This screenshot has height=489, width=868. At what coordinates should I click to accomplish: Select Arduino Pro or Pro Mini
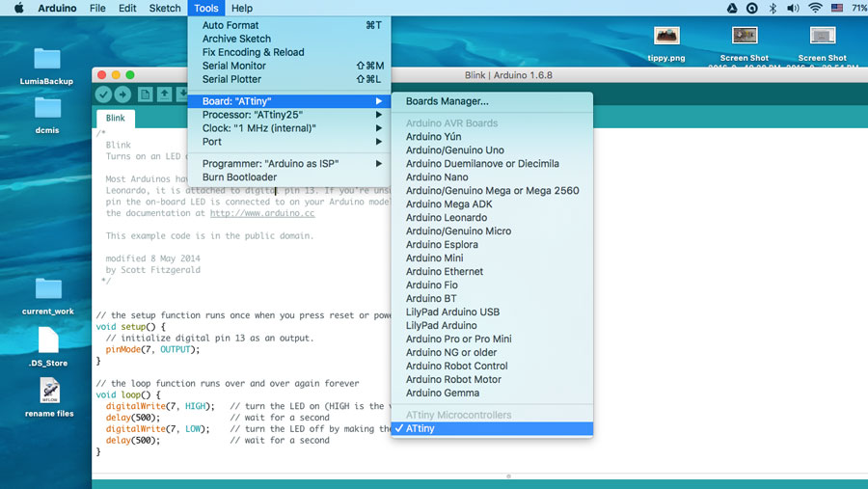(x=492, y=339)
